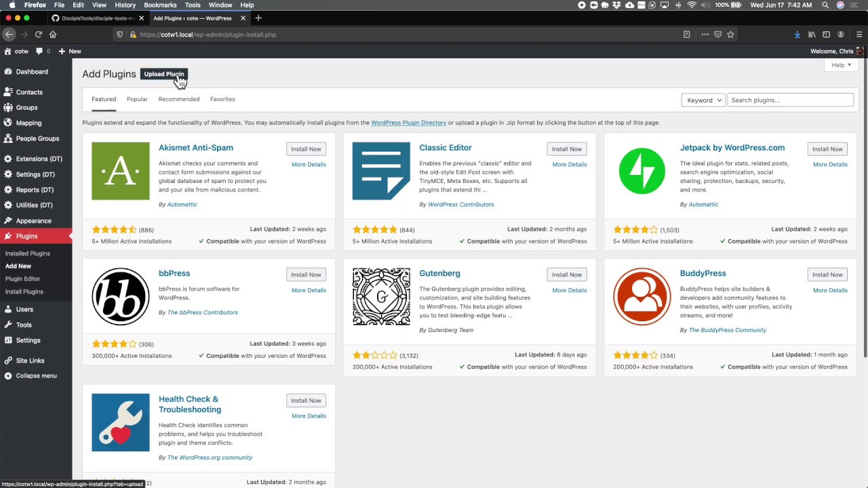Click the Users sidebar icon
The width and height of the screenshot is (868, 488).
8,309
